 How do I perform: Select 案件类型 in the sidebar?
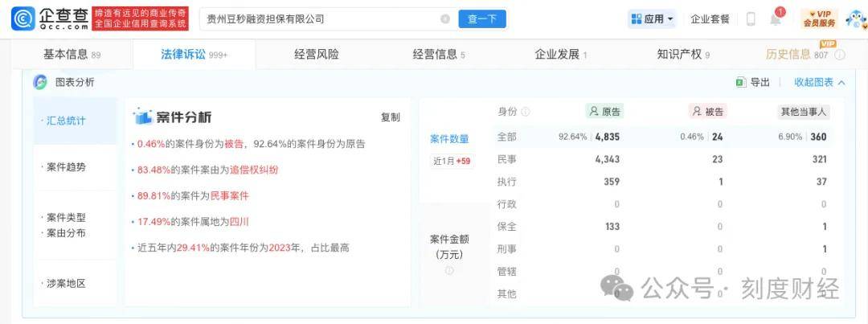coord(66,218)
